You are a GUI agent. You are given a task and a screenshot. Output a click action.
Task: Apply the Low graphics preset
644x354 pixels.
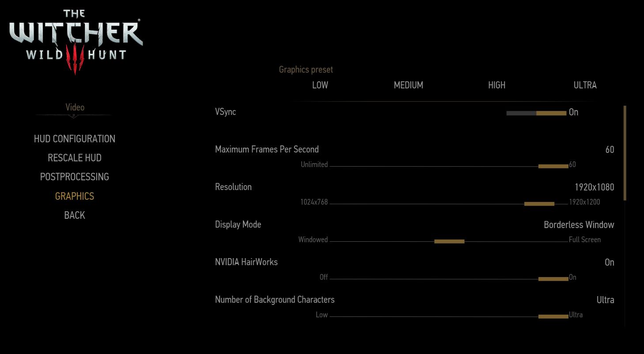320,85
